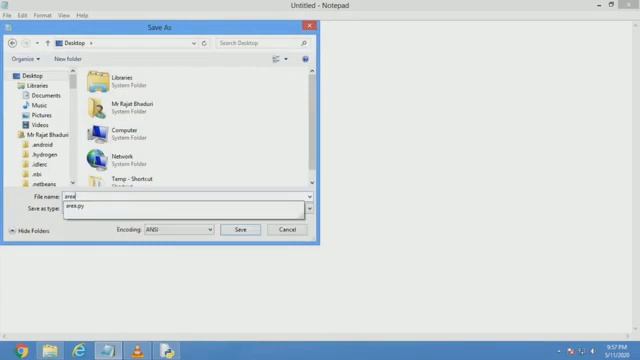
Task: Click the Save button
Action: coord(240,230)
